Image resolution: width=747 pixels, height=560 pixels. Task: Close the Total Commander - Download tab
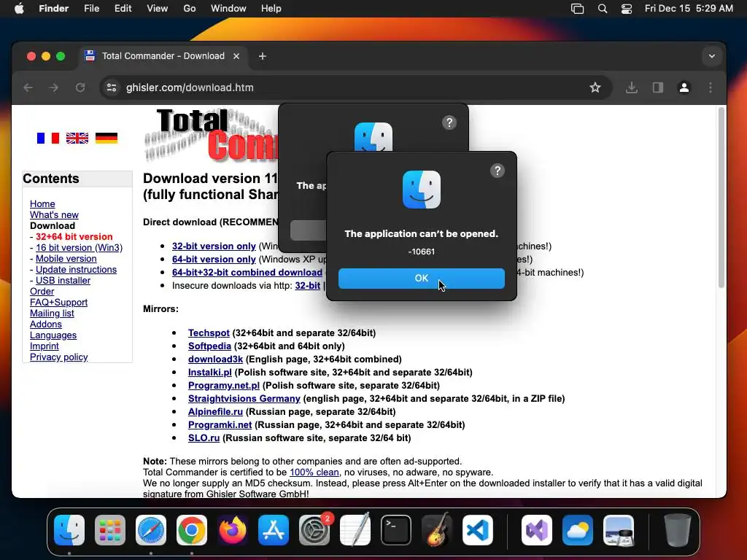point(236,56)
